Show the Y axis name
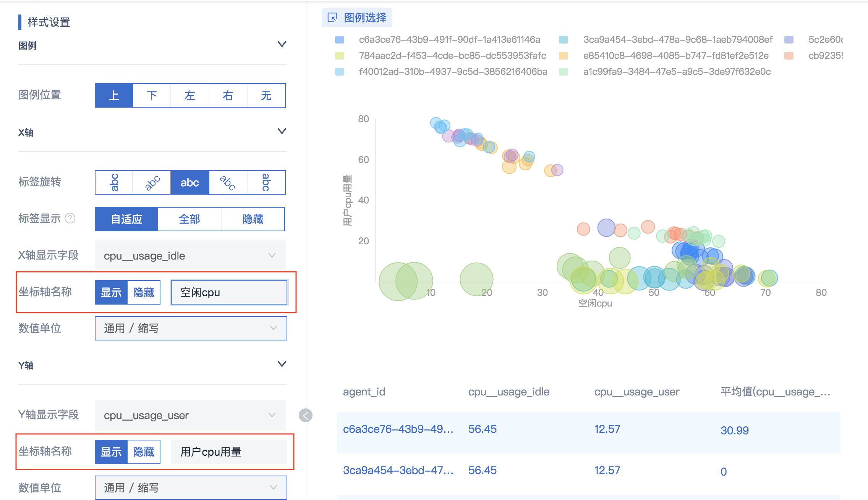Viewport: 868px width, 500px height. click(111, 452)
